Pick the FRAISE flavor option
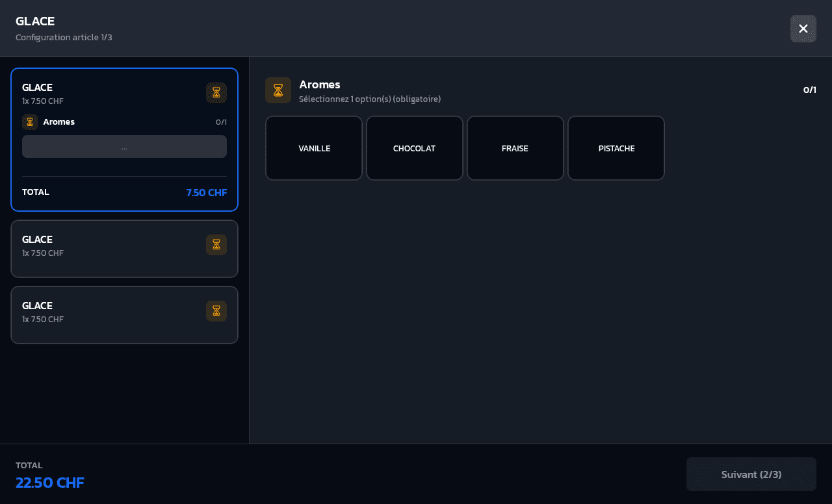The height and width of the screenshot is (504, 832). point(515,148)
